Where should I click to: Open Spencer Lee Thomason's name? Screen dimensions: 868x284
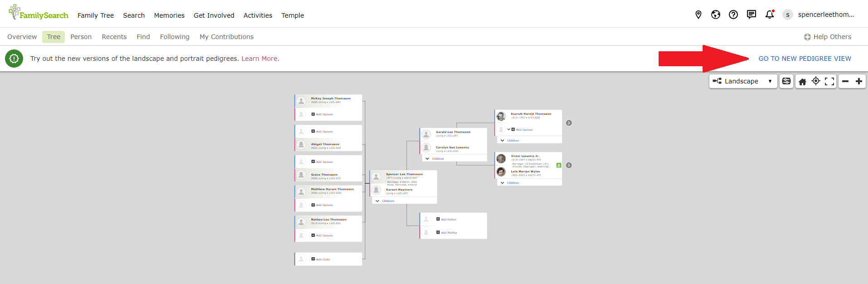[404, 174]
